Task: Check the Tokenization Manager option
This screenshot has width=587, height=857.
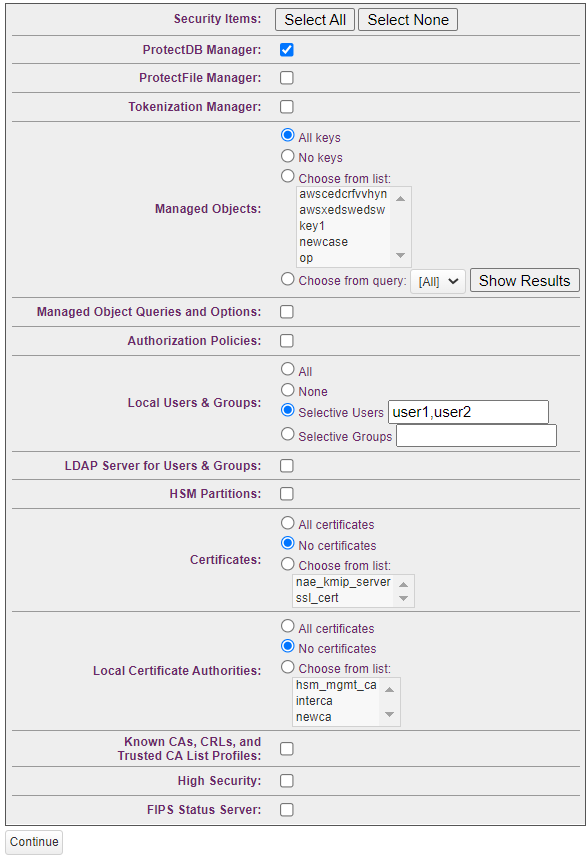Action: [x=286, y=107]
